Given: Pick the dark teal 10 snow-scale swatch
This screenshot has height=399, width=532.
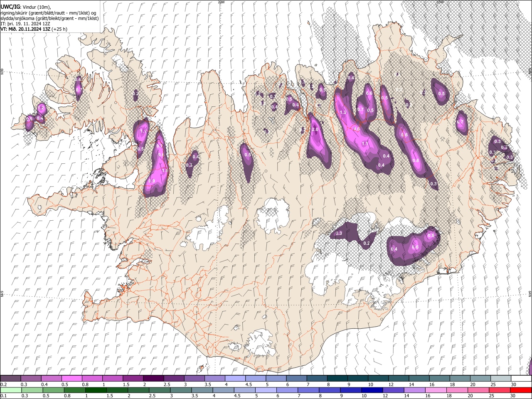Looking at the screenshot, I should point(378,379).
